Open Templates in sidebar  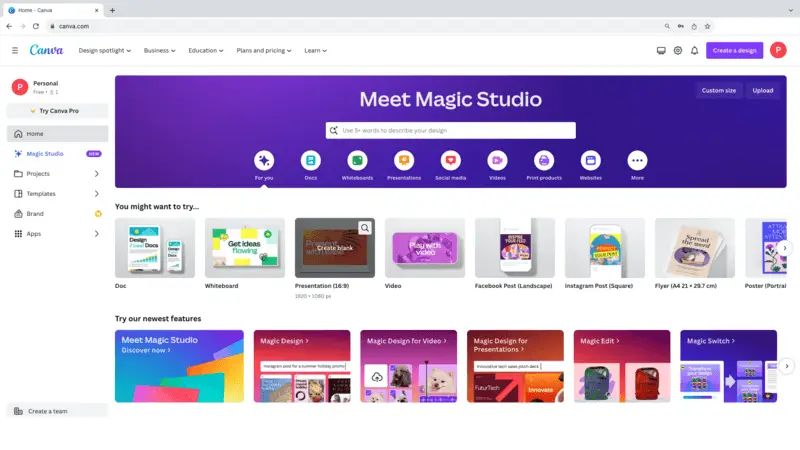click(57, 194)
